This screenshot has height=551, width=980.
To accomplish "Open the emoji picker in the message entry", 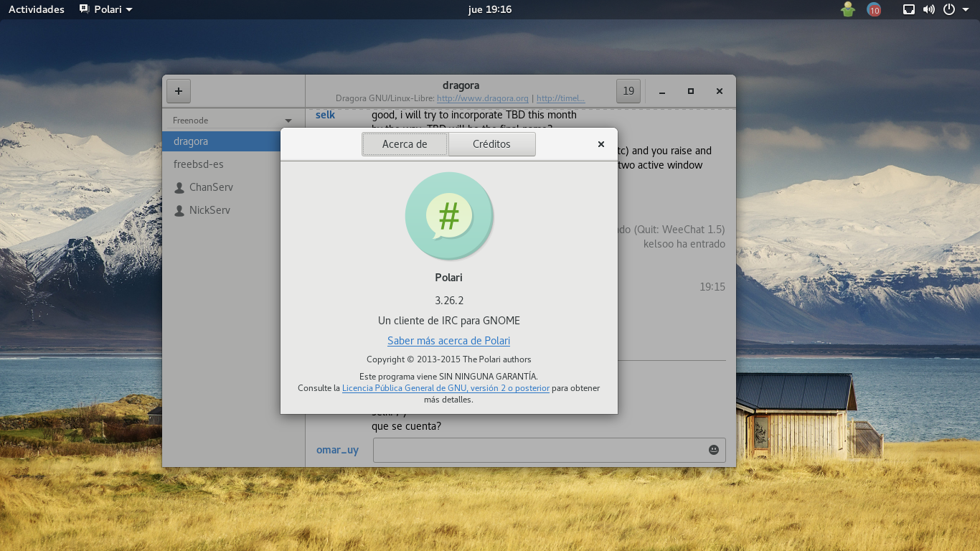I will click(713, 450).
